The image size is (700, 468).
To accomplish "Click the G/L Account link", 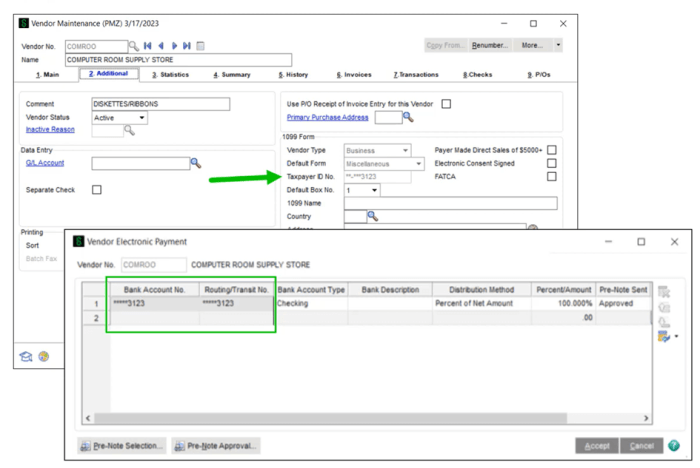I will [x=45, y=163].
